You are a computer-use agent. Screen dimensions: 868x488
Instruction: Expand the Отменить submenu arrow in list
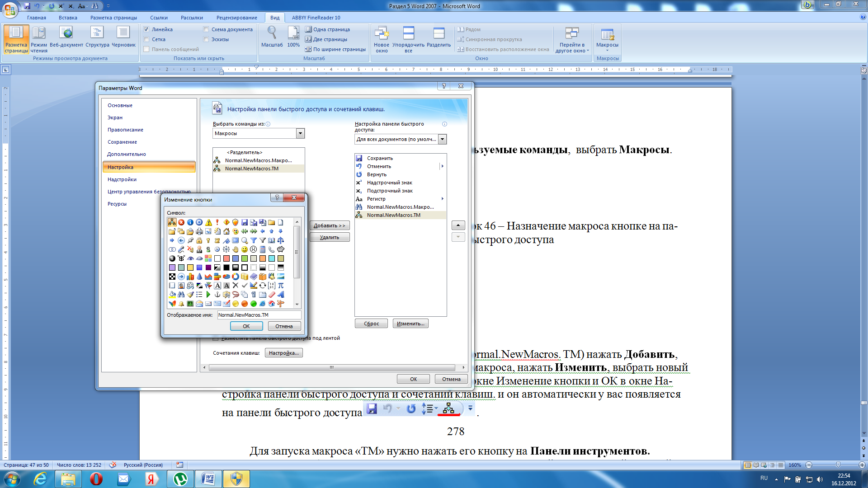coord(442,166)
